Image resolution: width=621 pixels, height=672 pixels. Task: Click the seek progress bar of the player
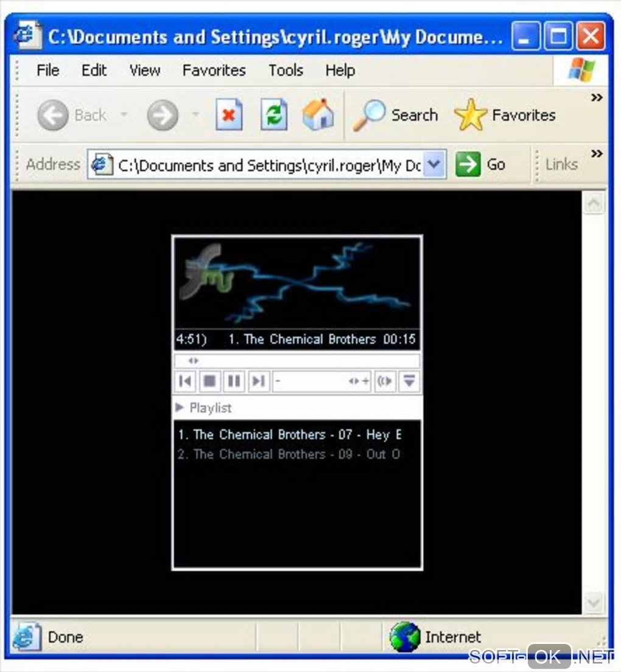coord(296,361)
